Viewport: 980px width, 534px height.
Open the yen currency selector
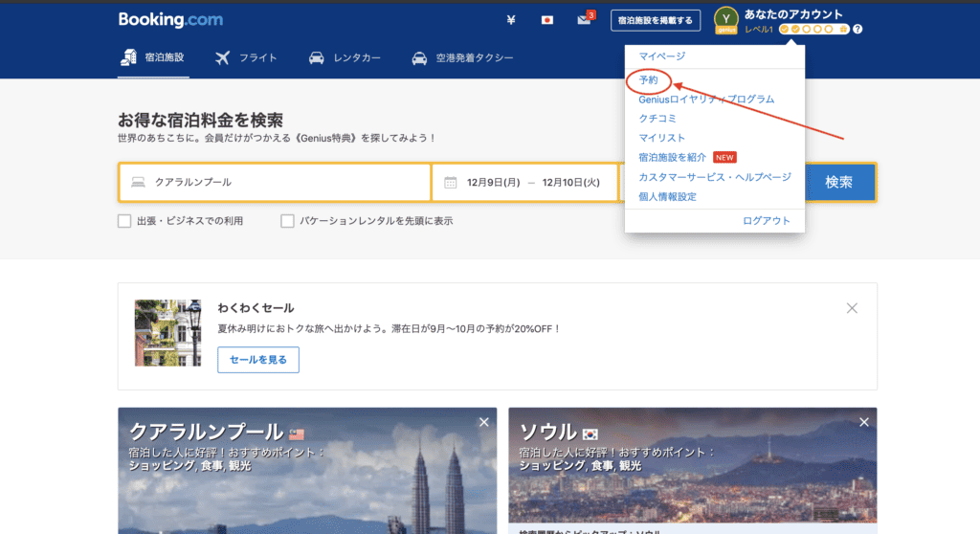click(511, 20)
